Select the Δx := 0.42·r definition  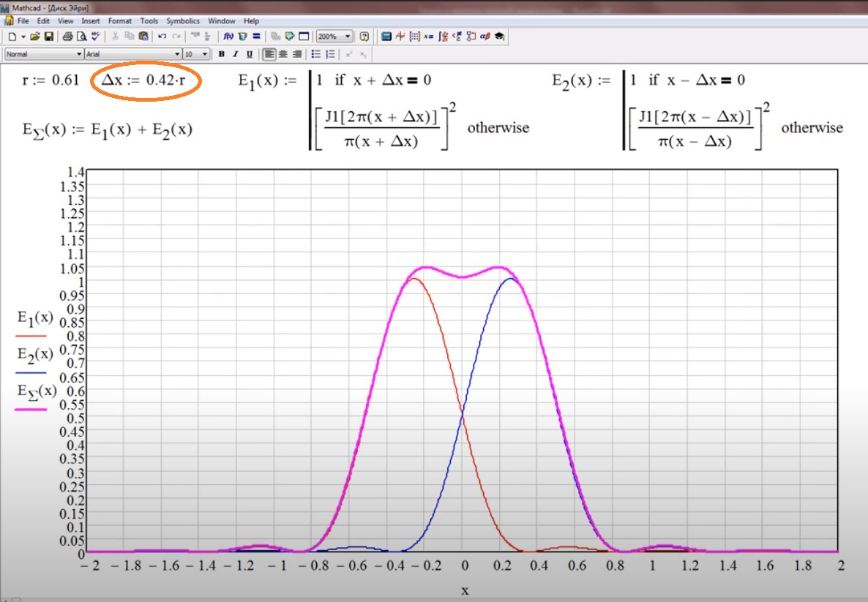[x=143, y=80]
